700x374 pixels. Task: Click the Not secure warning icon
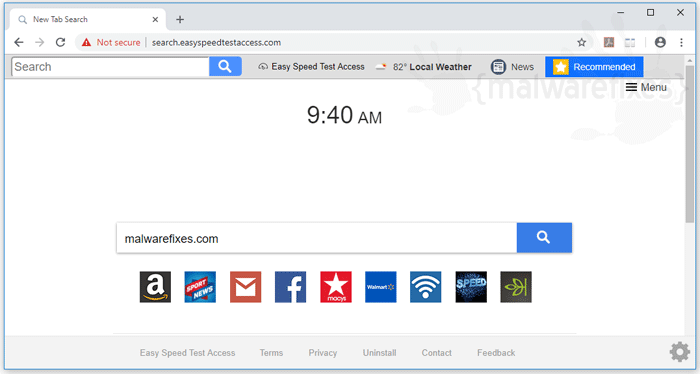coord(86,42)
